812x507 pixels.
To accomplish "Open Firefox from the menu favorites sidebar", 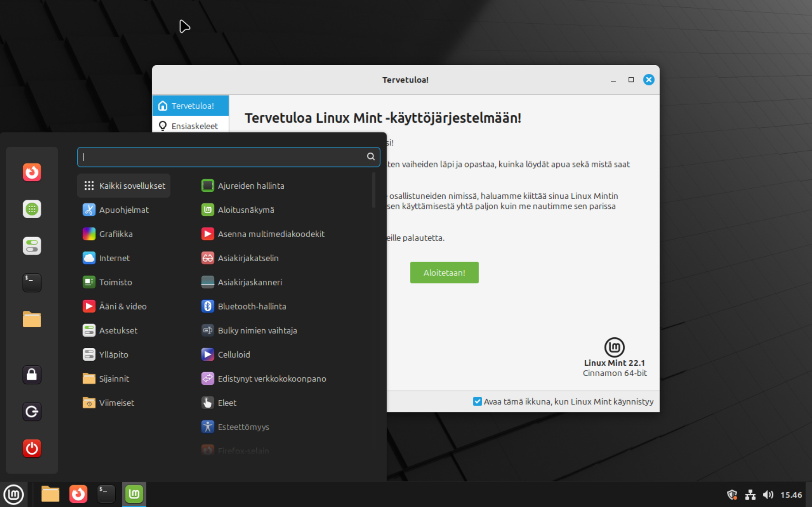I will click(32, 172).
